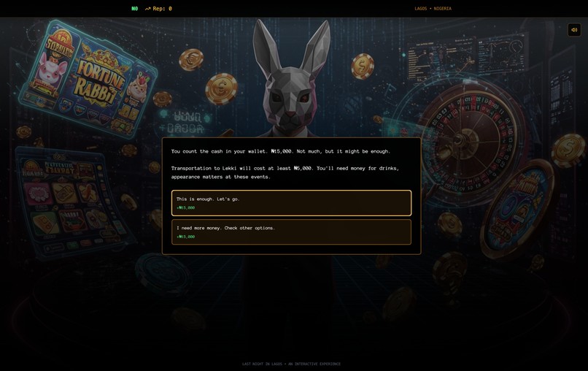Click the dollar casino chip near right ear
The image size is (588, 371).
click(363, 66)
